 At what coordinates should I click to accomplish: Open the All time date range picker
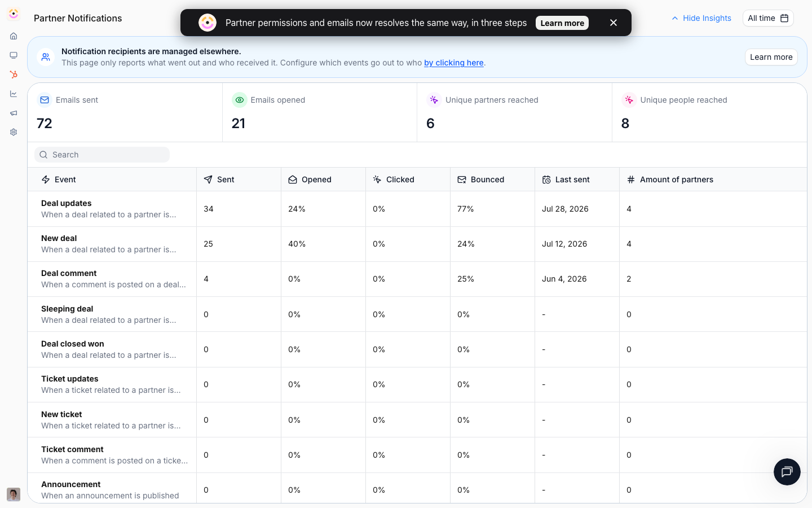pyautogui.click(x=768, y=18)
